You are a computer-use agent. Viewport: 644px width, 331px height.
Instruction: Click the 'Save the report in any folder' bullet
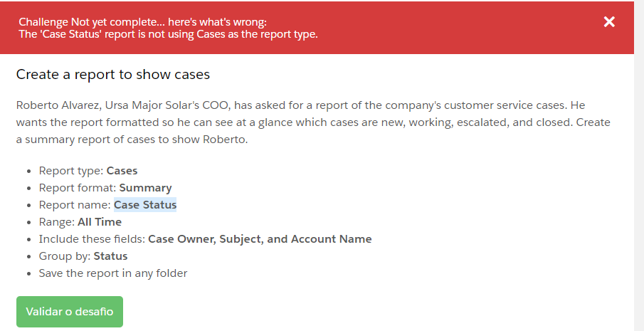point(113,273)
